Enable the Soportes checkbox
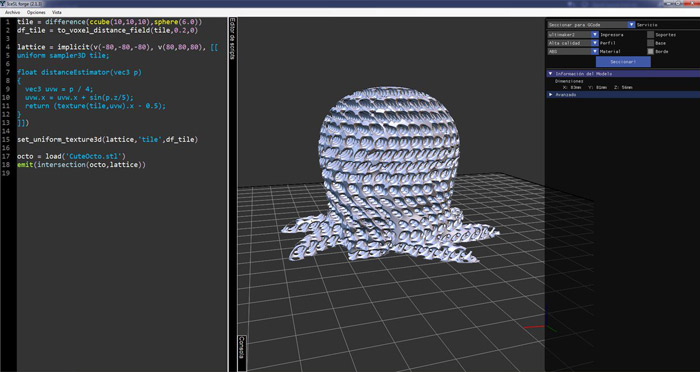The width and height of the screenshot is (700, 372). [x=650, y=34]
